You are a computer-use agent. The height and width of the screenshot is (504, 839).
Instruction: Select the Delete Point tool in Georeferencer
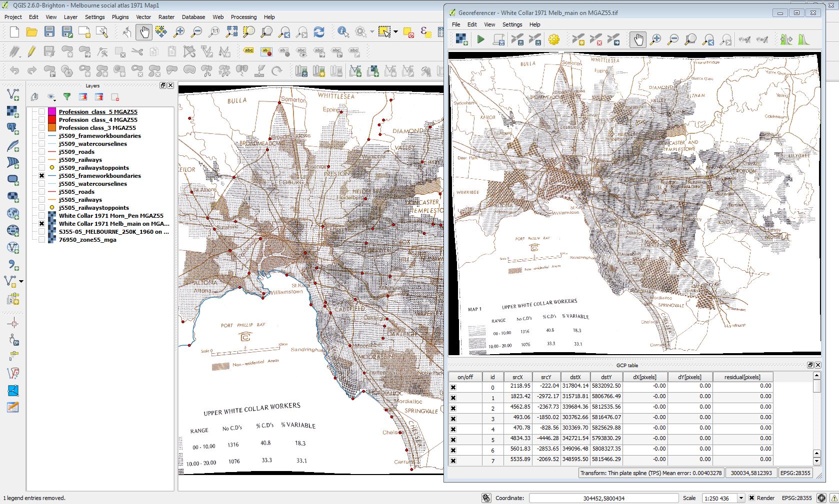point(595,39)
